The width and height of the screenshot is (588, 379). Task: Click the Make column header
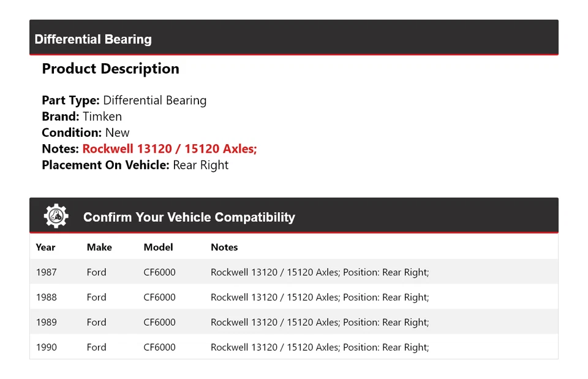tap(99, 247)
